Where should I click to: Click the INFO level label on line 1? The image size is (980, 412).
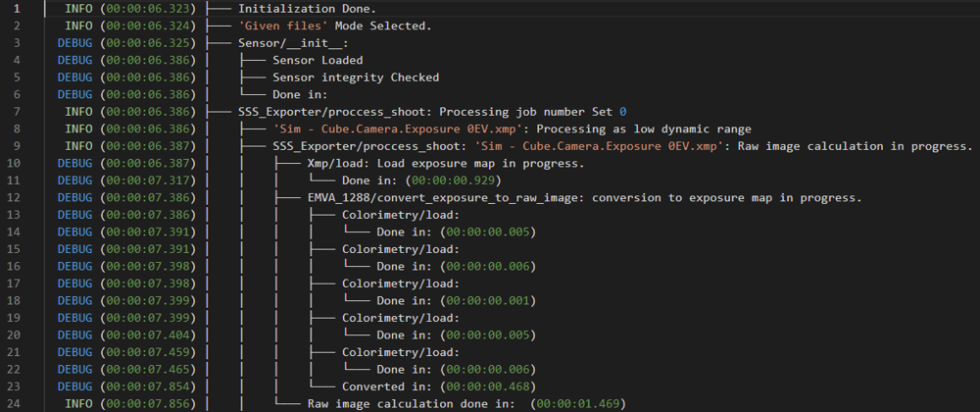(x=78, y=9)
